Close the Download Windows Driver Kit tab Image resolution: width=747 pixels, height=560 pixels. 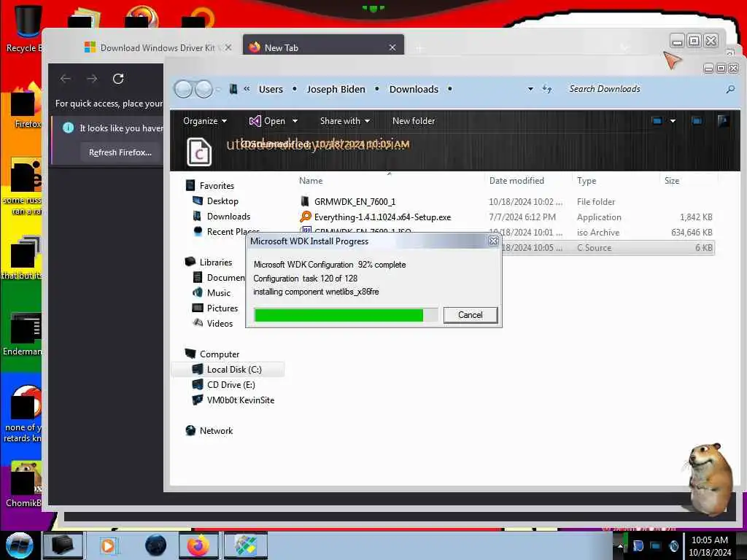pyautogui.click(x=228, y=47)
